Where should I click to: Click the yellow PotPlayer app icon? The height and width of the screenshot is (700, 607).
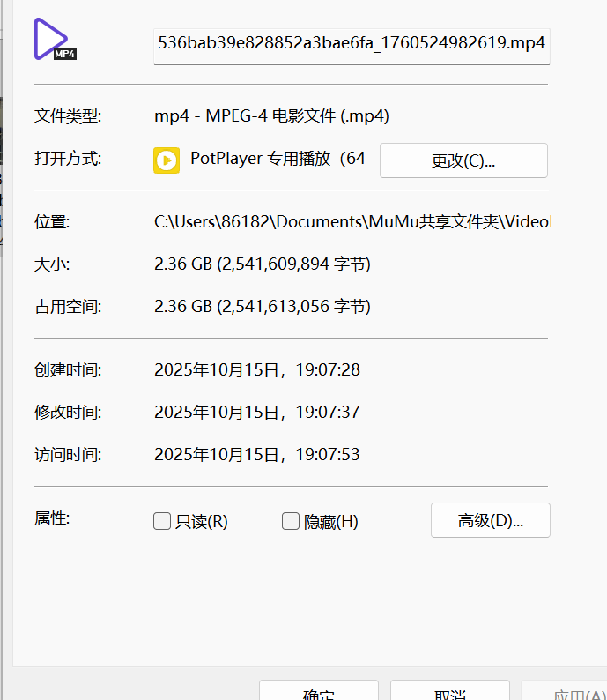click(167, 160)
